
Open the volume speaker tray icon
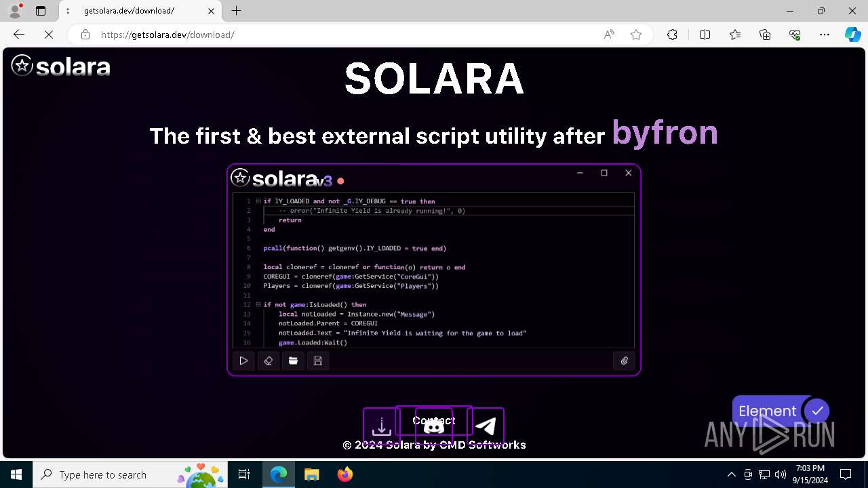[x=781, y=474]
